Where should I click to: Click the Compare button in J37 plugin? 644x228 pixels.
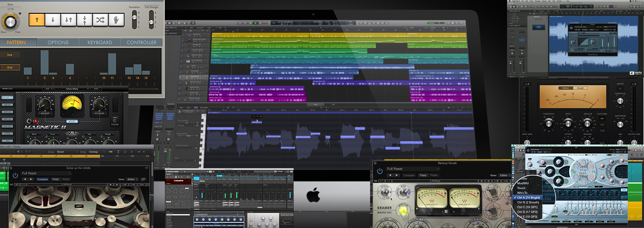tap(43, 179)
